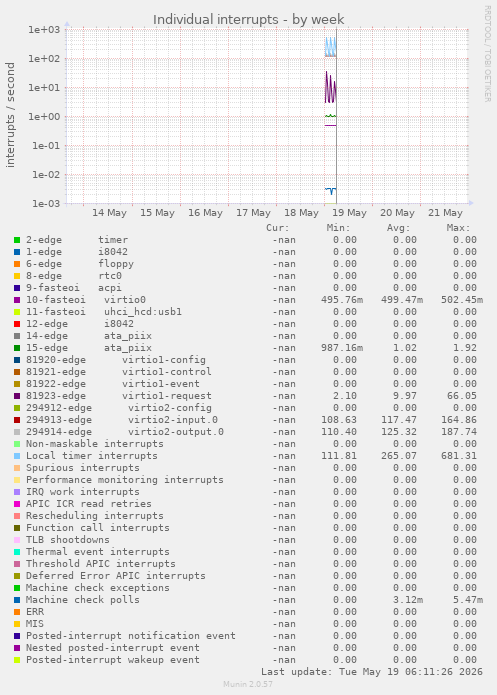The height and width of the screenshot is (695, 497).
Task: Click the 19 May date label on axis
Action: [x=349, y=213]
